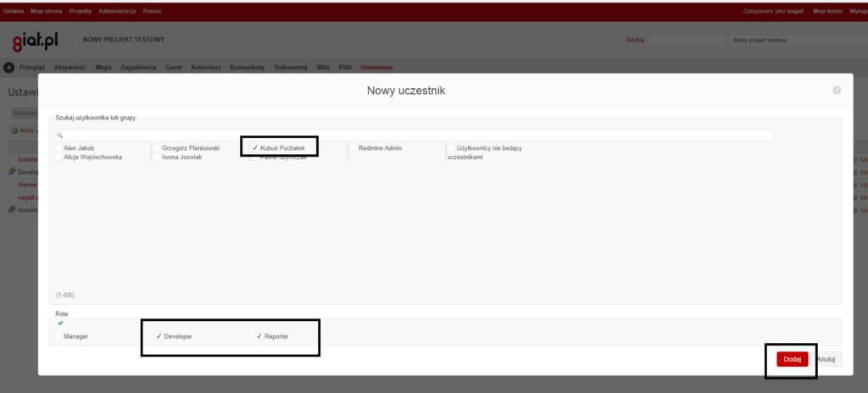The height and width of the screenshot is (393, 868).
Task: Click the green checkmark icon under Role
Action: [x=60, y=323]
